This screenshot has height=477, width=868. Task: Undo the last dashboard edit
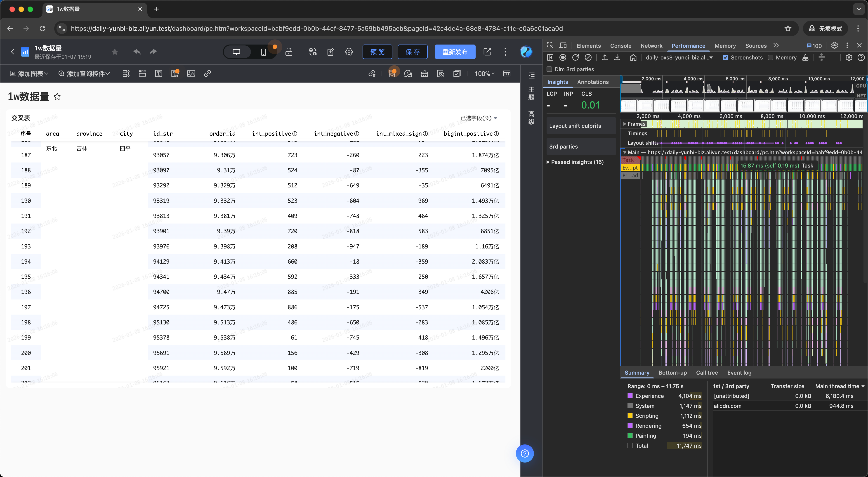click(137, 52)
